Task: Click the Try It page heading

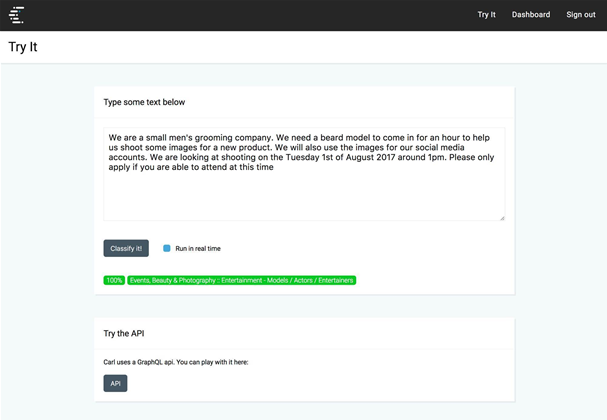Action: 23,47
